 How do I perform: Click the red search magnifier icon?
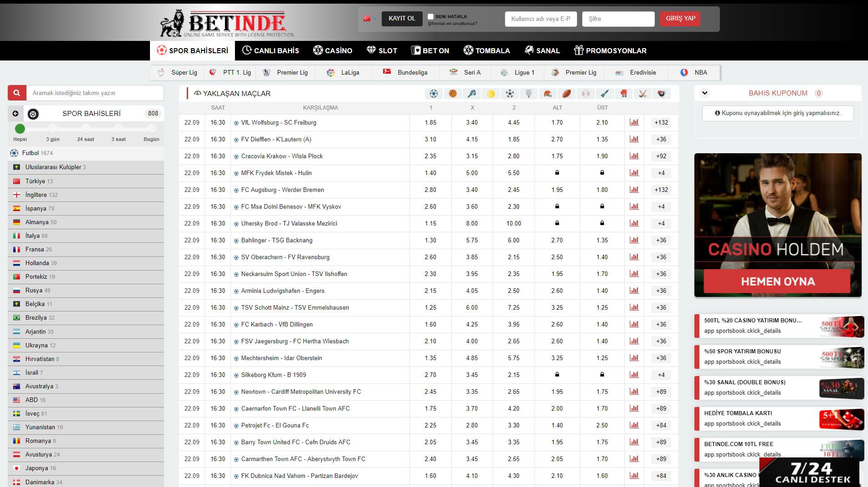tap(17, 93)
